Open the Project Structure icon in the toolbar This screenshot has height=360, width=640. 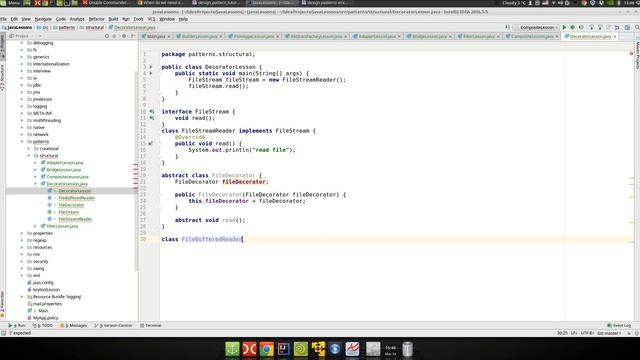point(627,27)
